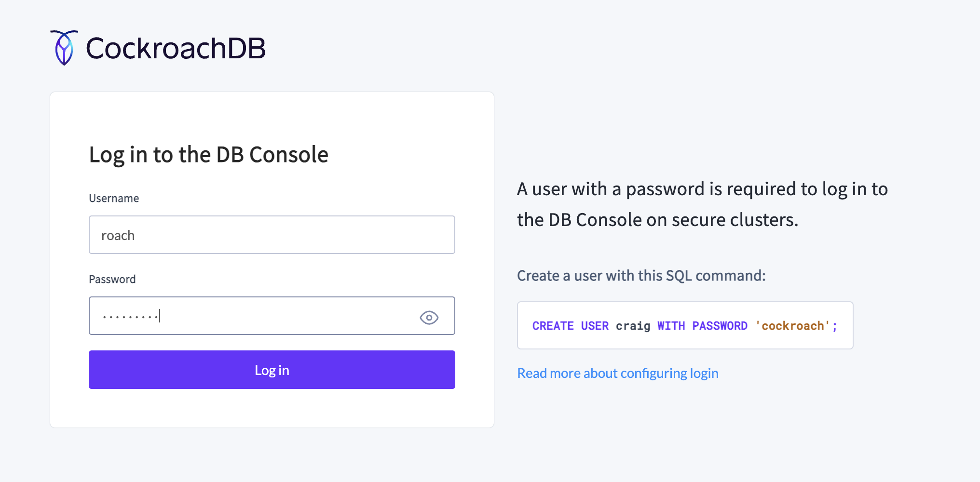This screenshot has height=482, width=980.
Task: Click the Log in to the DB Console heading
Action: [208, 155]
